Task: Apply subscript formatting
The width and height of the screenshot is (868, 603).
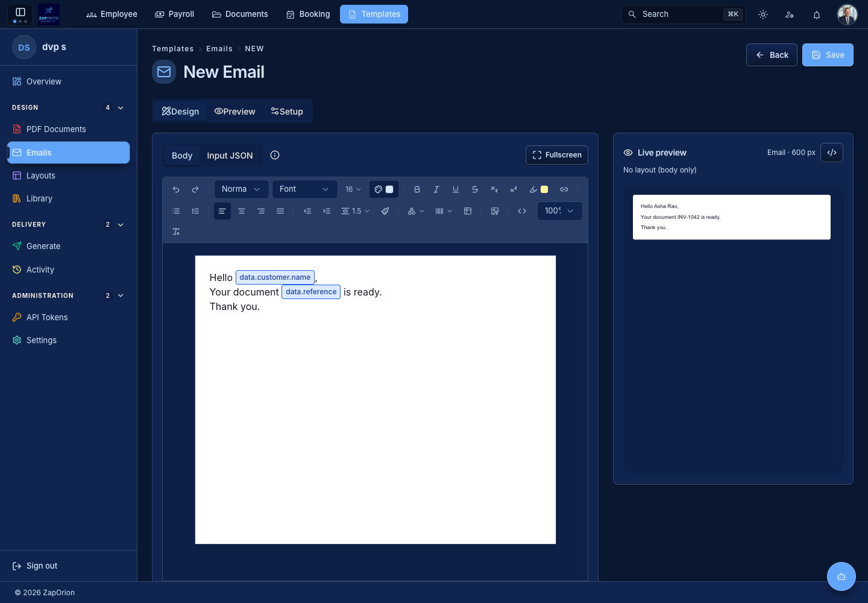Action: click(x=494, y=189)
